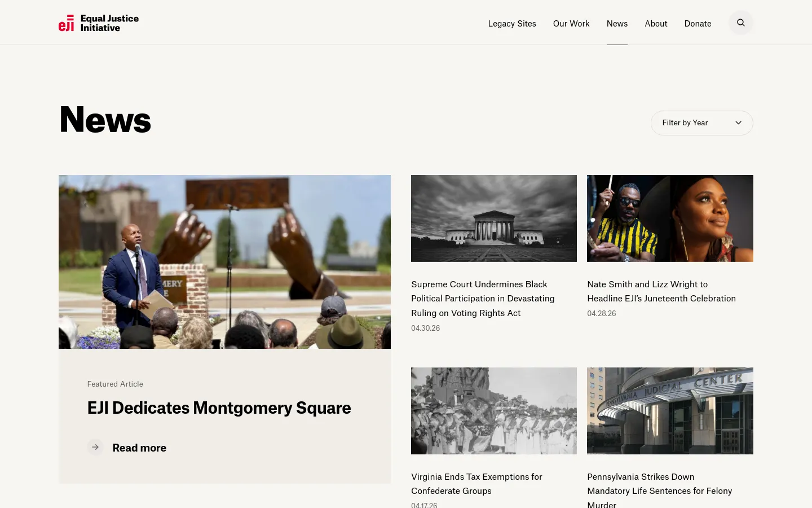Click the arrow icon beside Read more
This screenshot has width=812, height=508.
[x=95, y=447]
